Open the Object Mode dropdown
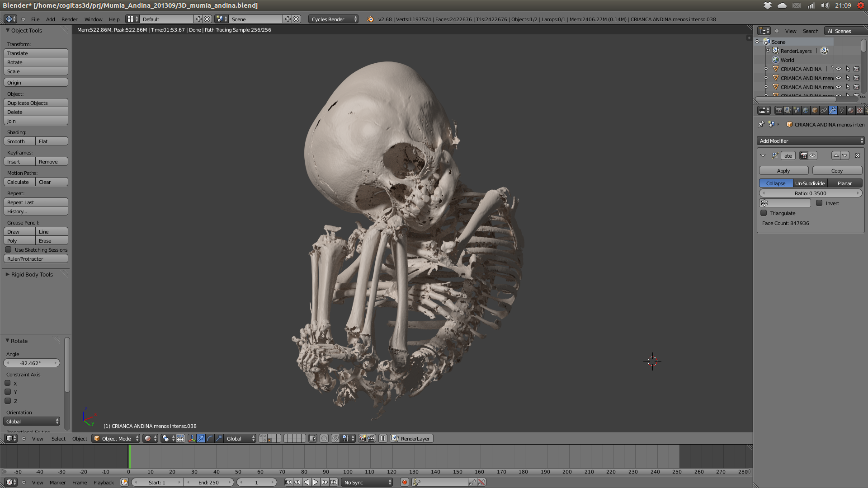The image size is (868, 488). 116,438
